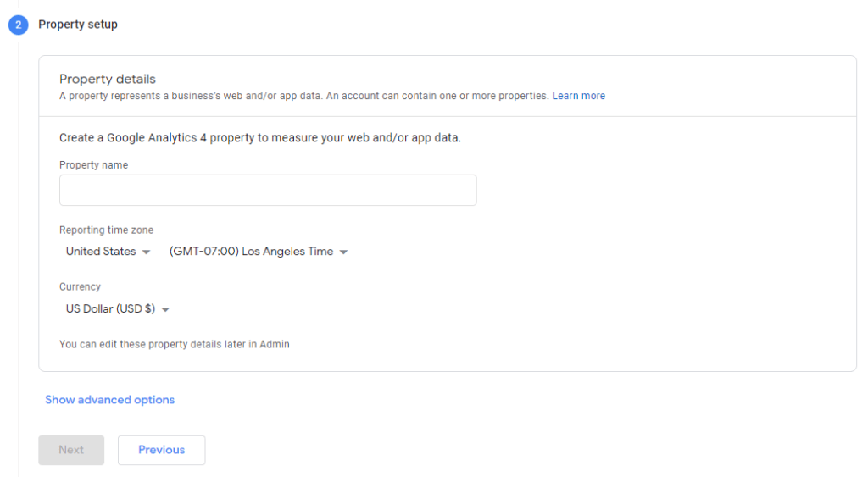Focus the Property name text box
The width and height of the screenshot is (868, 477).
pos(268,191)
